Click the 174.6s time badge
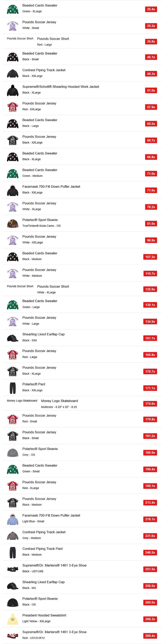 point(150,404)
